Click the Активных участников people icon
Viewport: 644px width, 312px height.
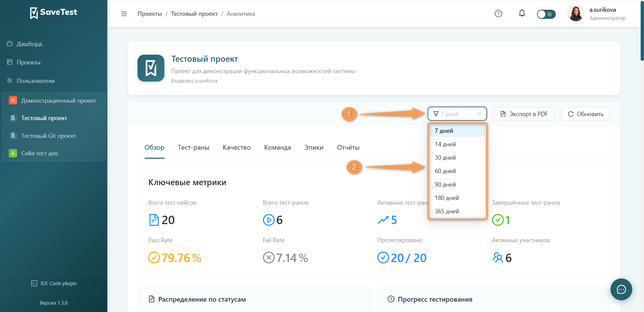(498, 258)
